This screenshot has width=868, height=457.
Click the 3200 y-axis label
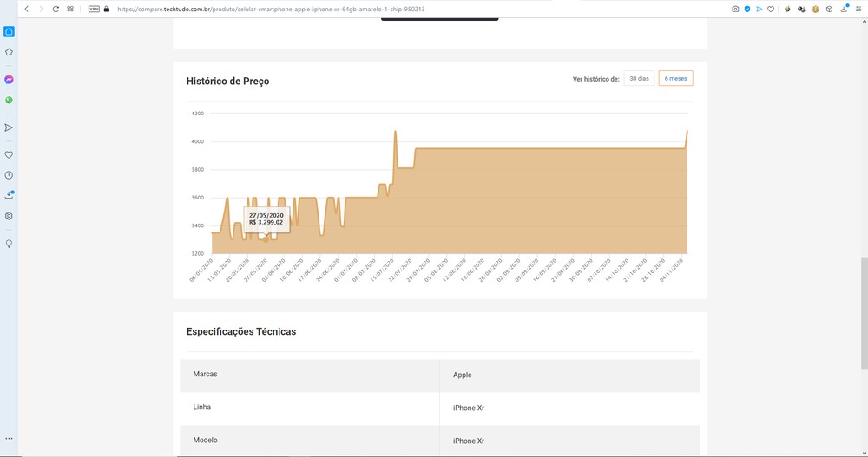click(x=198, y=254)
